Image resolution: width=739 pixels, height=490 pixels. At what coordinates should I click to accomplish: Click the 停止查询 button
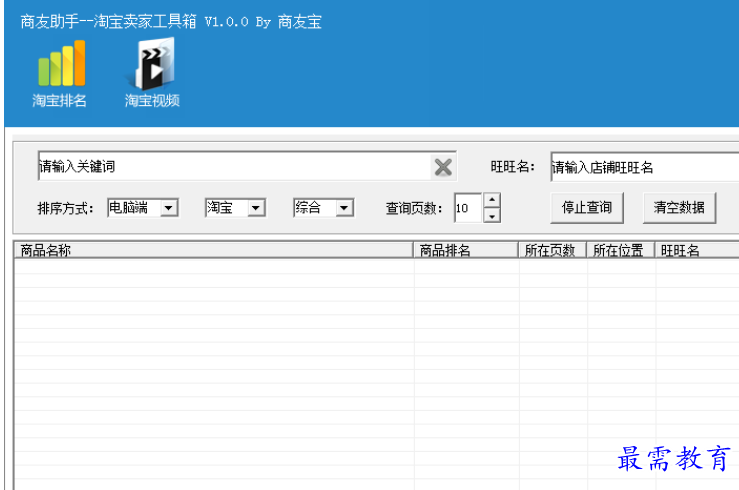pos(587,207)
